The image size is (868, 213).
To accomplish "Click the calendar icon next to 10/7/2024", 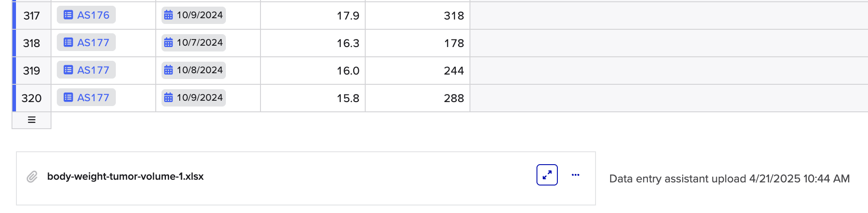I will click(x=169, y=43).
